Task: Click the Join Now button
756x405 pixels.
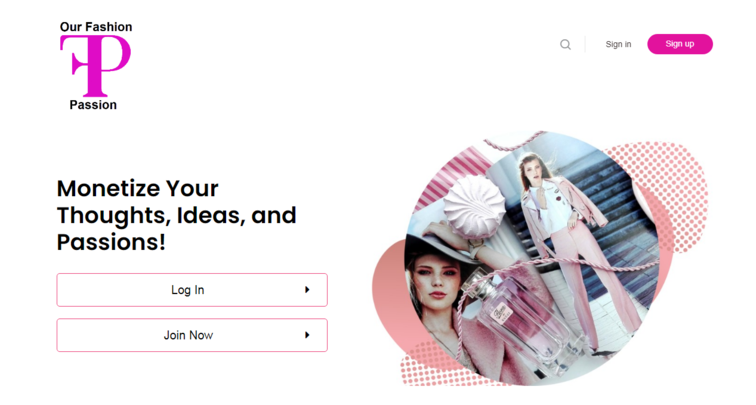Action: point(192,335)
